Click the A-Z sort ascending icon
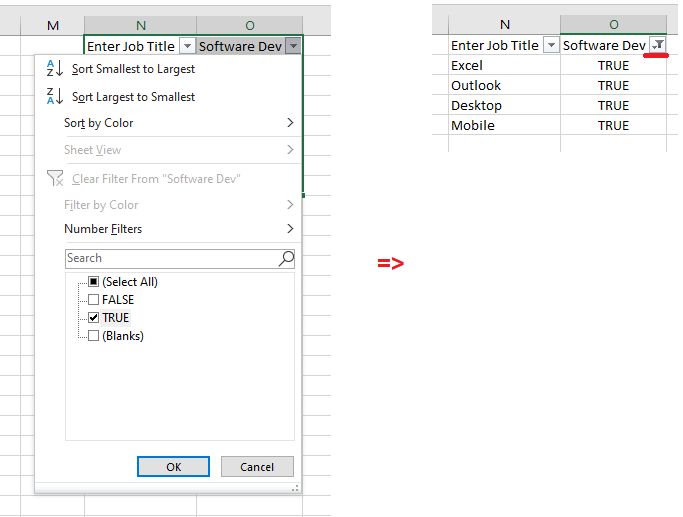The image size is (683, 517). (x=55, y=68)
